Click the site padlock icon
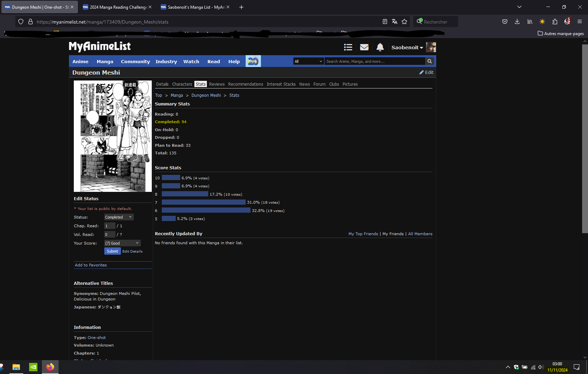588x374 pixels. [30, 22]
